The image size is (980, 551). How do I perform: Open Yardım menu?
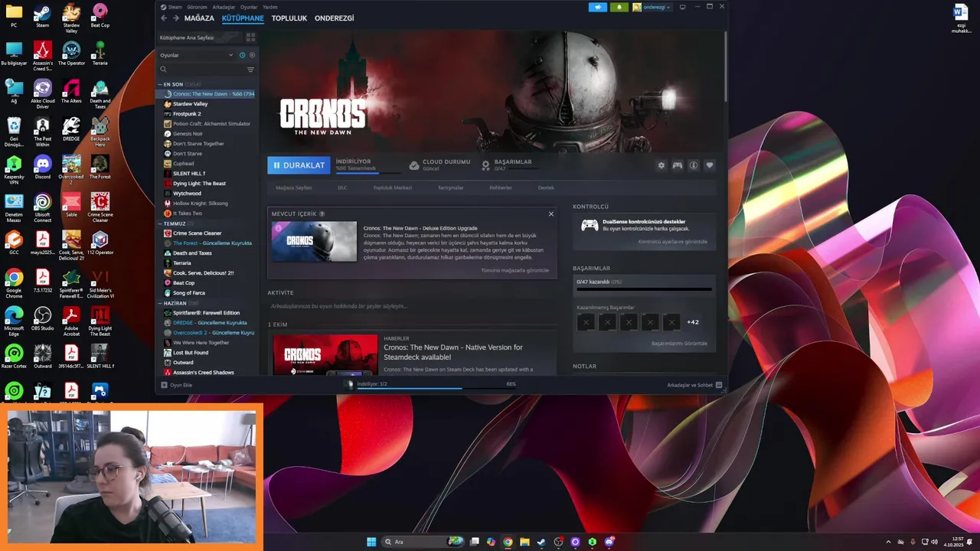click(x=270, y=7)
